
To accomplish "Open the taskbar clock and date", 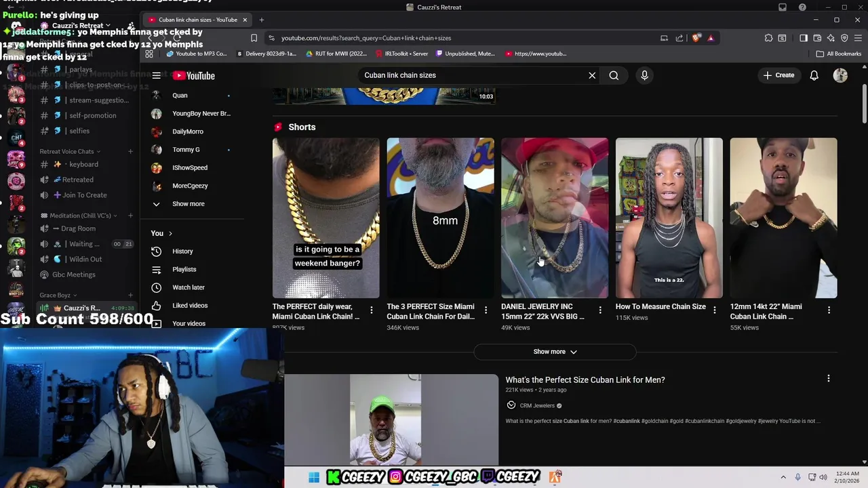I will point(848,478).
